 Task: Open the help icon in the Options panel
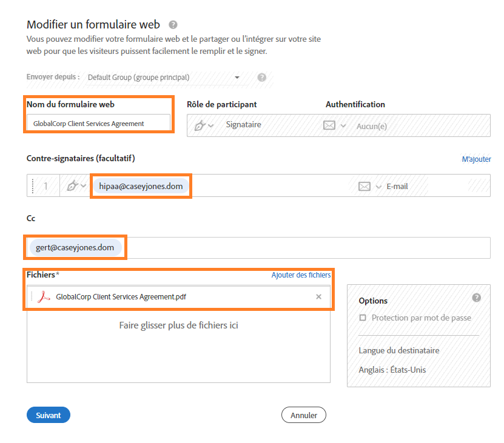coord(477,298)
